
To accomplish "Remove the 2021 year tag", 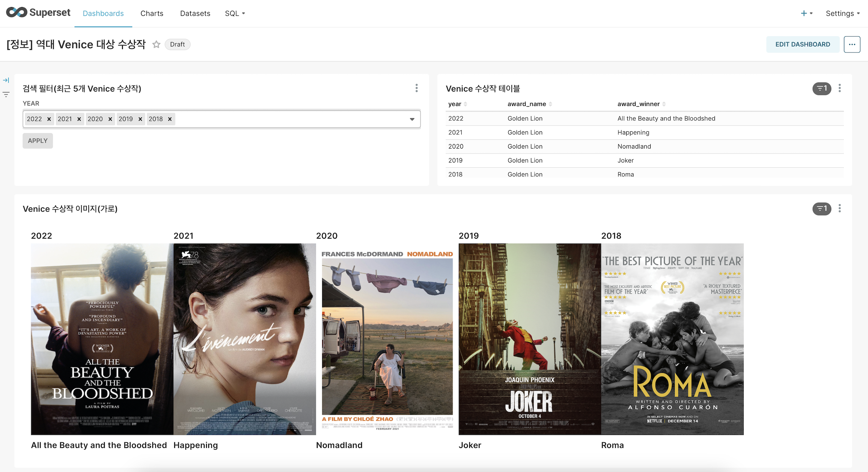I will click(79, 119).
